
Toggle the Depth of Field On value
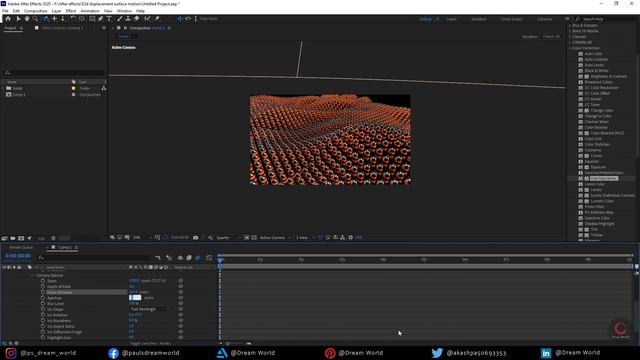pos(131,287)
